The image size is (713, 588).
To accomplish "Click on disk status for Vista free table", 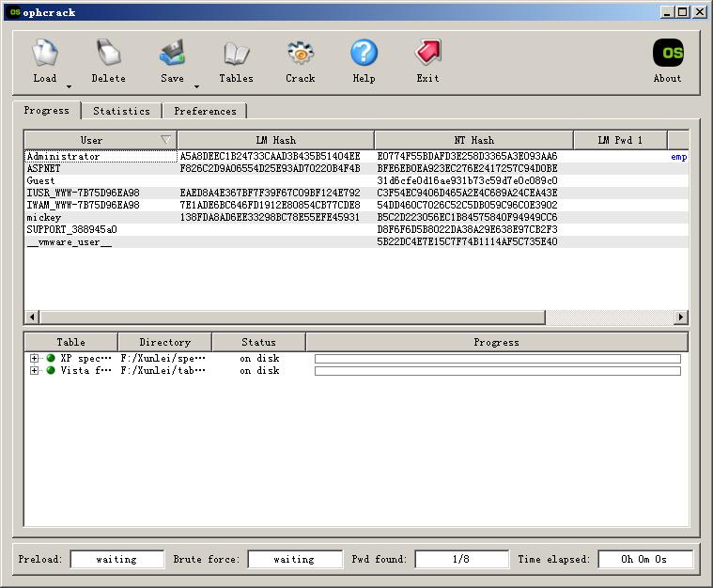I will (x=259, y=371).
